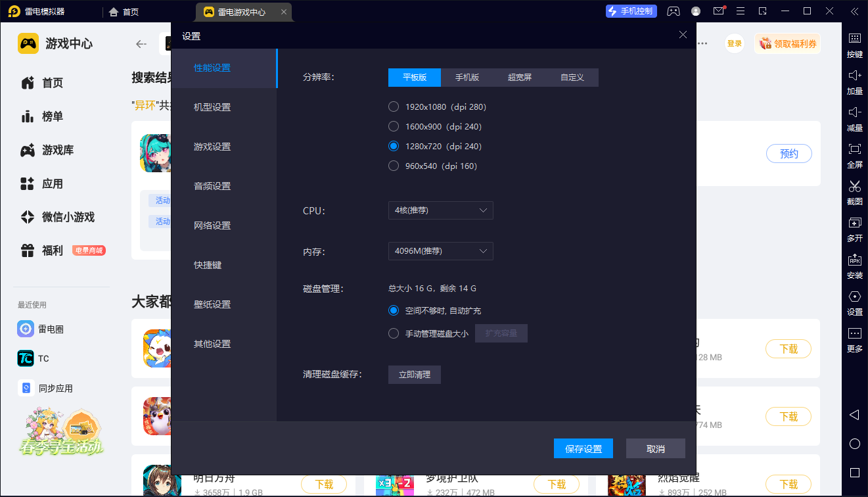Collapse the right toolbar with double-arrow icon
This screenshot has height=497, width=868.
[x=854, y=11]
